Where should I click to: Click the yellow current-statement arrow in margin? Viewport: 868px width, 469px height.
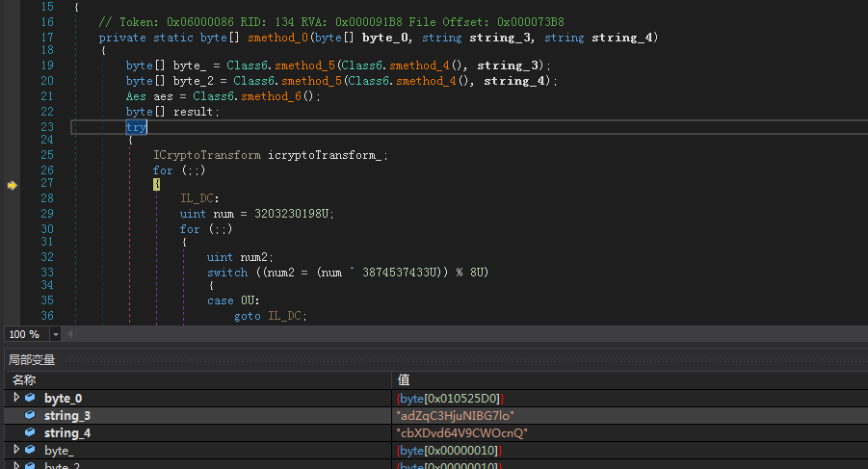[13, 185]
